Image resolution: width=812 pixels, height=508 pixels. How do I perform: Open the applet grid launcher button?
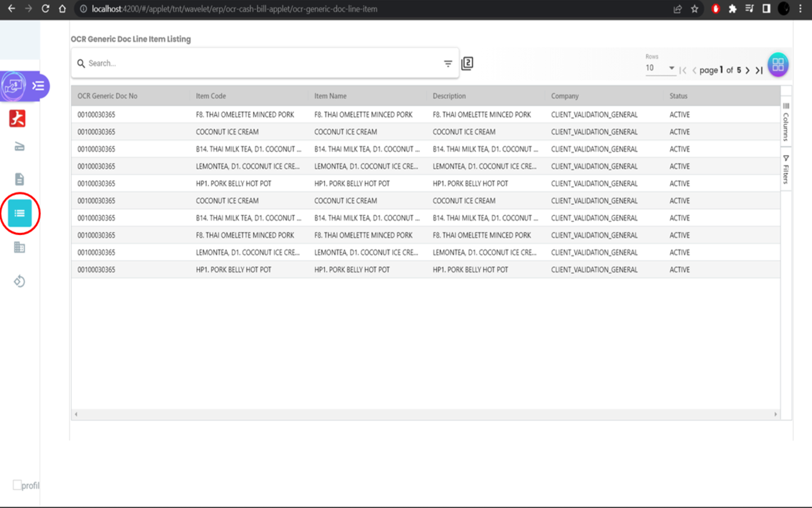[778, 64]
